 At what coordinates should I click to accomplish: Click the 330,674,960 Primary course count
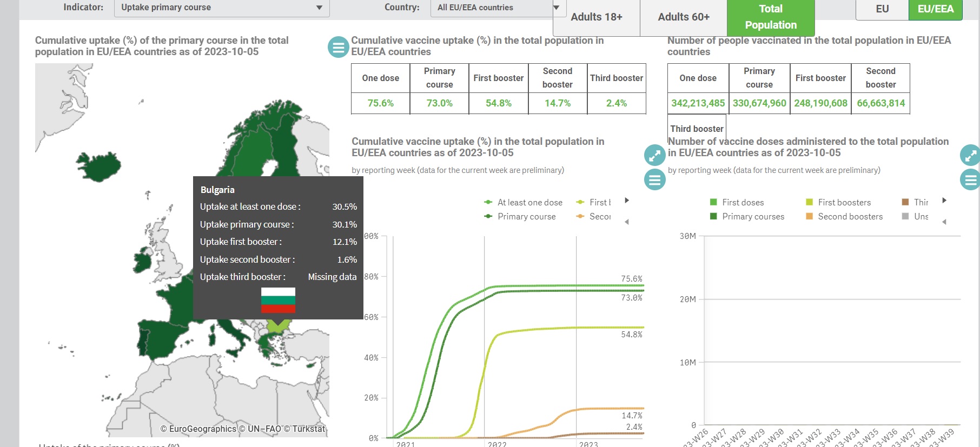[759, 103]
